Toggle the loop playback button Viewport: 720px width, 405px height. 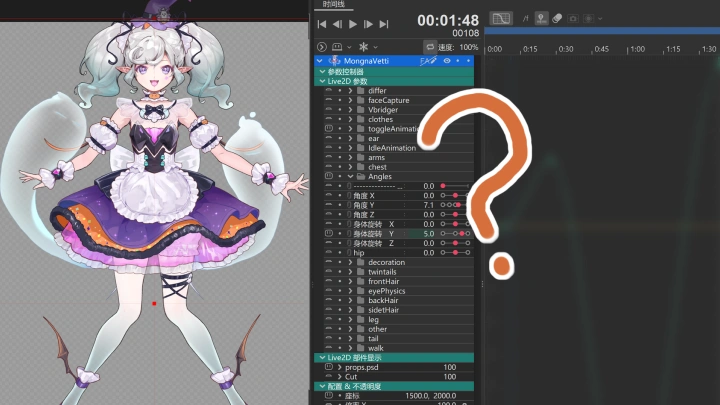click(x=430, y=47)
